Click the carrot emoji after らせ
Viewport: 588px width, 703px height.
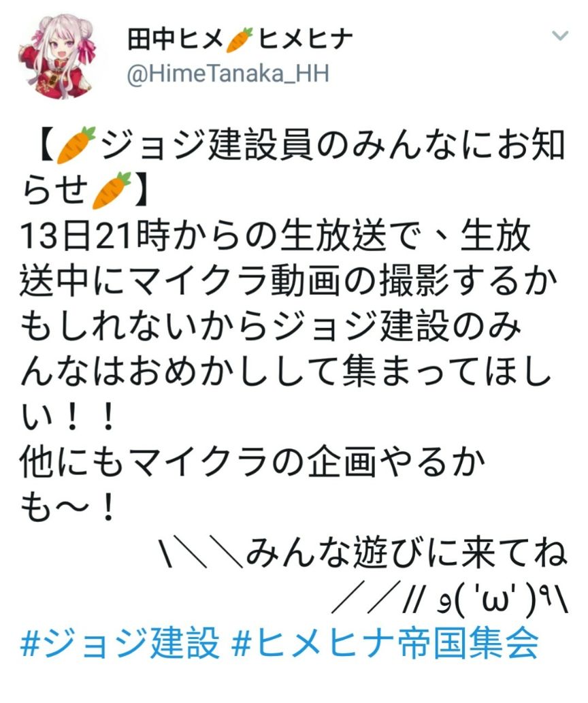pyautogui.click(x=111, y=190)
